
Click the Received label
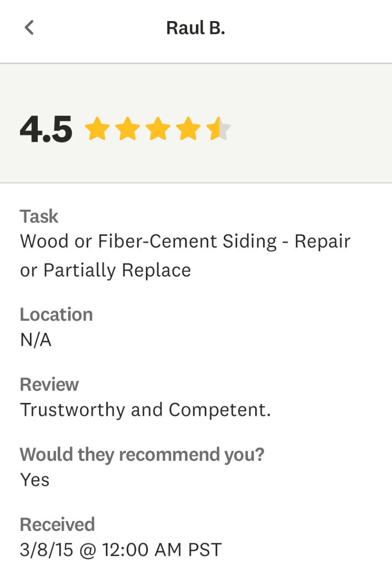(57, 525)
